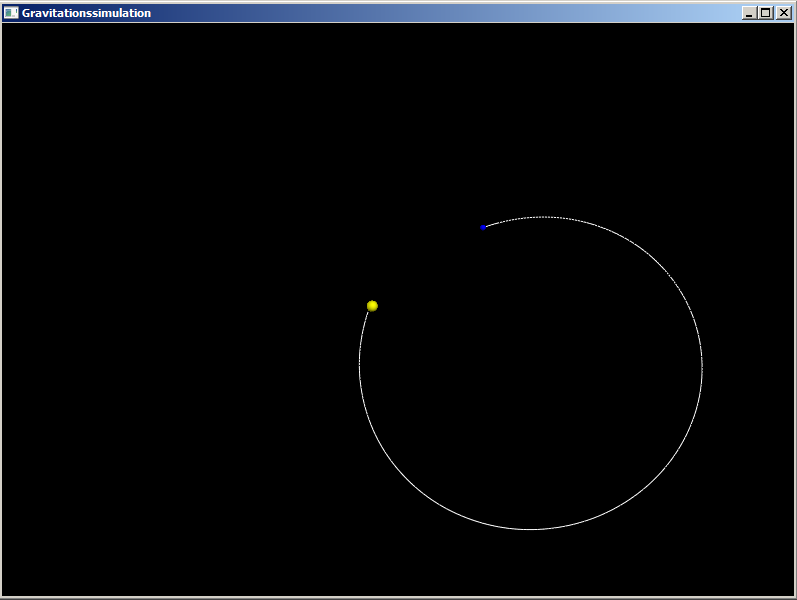Click the small blue planet dot
Viewport: 797px width, 600px height.
483,227
